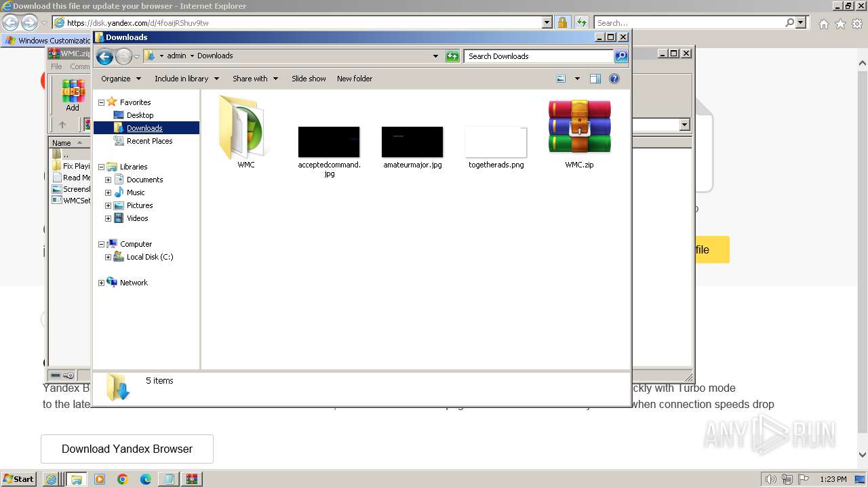This screenshot has height=488, width=868.
Task: Toggle the preview pane
Action: click(x=595, y=79)
